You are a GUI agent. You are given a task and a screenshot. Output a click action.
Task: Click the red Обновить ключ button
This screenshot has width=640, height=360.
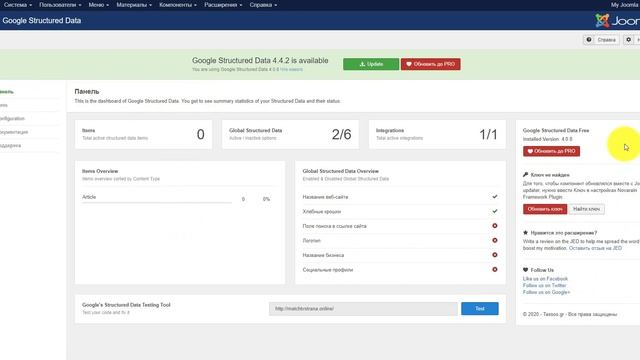[x=544, y=209]
